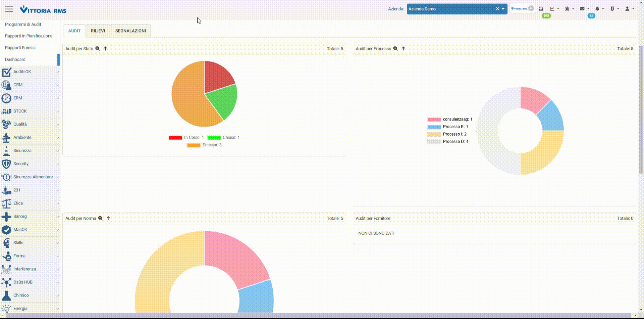Open the envelope messages icon
This screenshot has width=644, height=319.
pos(582,9)
